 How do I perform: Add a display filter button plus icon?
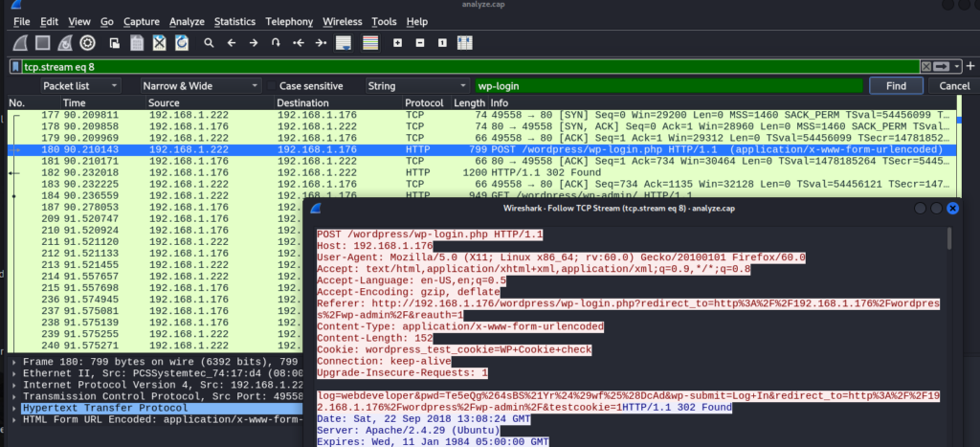tap(970, 66)
